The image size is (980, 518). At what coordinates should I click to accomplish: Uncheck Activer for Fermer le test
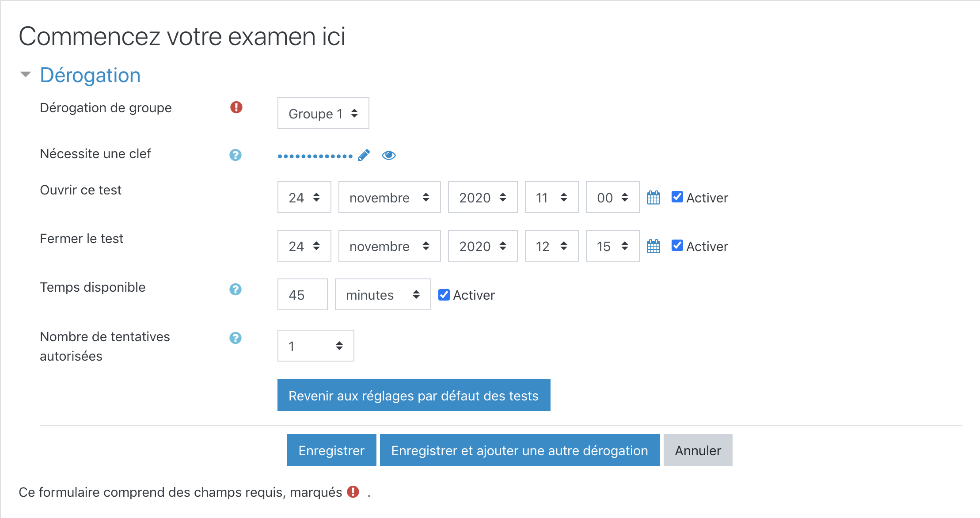click(x=677, y=246)
